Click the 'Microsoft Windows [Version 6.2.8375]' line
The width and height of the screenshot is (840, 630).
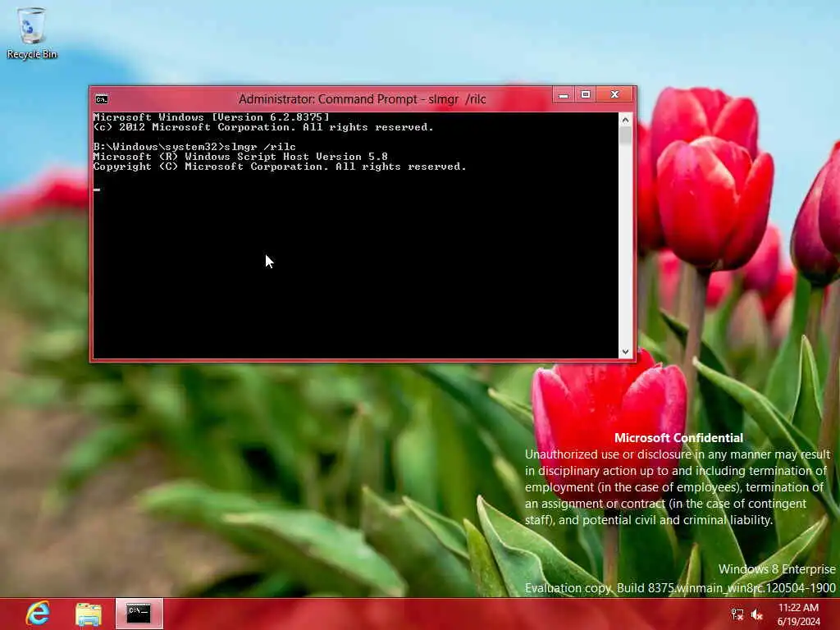tap(211, 116)
